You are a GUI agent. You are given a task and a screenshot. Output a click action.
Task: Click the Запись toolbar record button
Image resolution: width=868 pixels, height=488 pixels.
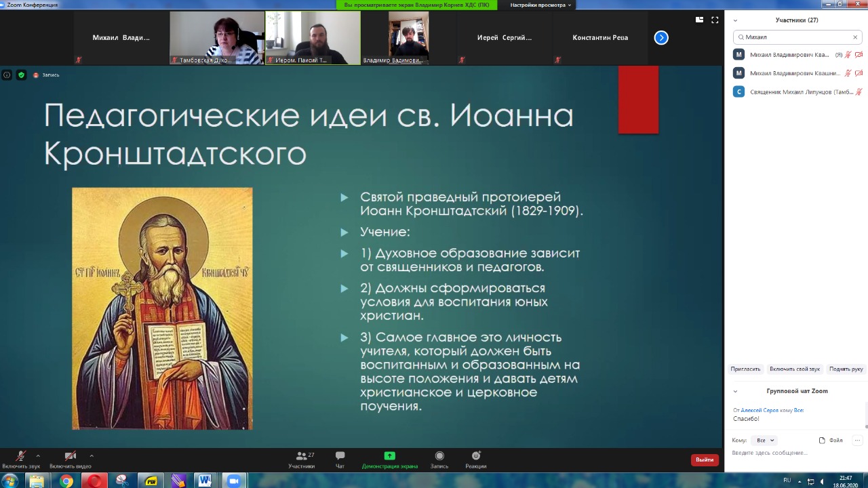(439, 460)
